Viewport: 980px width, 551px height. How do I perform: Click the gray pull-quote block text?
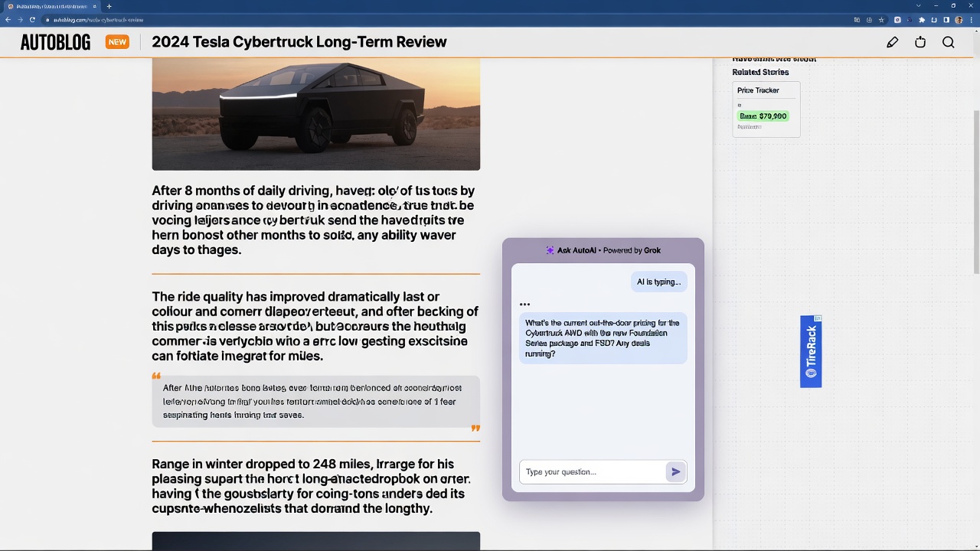(x=315, y=401)
